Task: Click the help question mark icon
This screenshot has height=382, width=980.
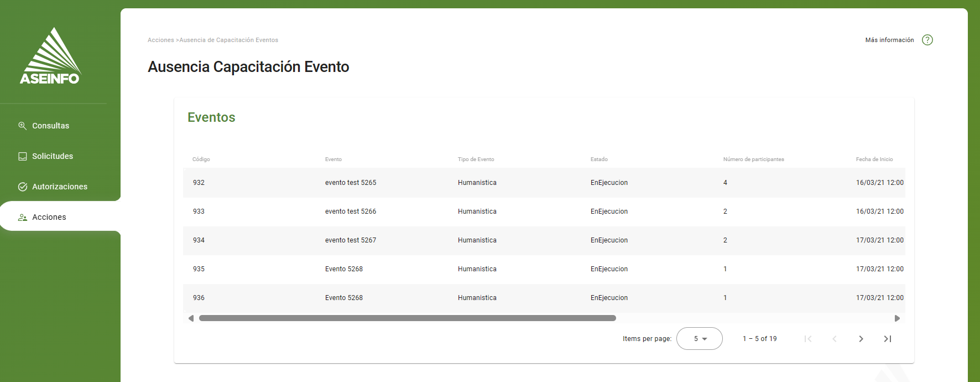Action: pos(927,40)
